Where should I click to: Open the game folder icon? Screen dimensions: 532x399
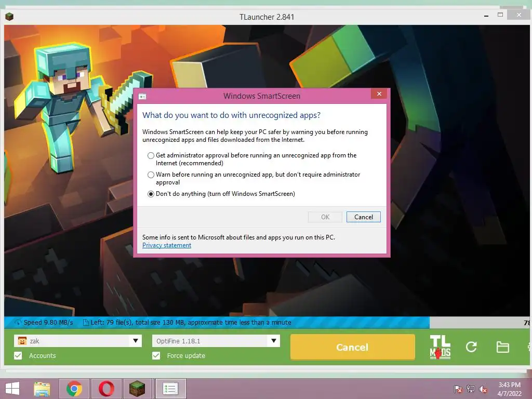(502, 347)
